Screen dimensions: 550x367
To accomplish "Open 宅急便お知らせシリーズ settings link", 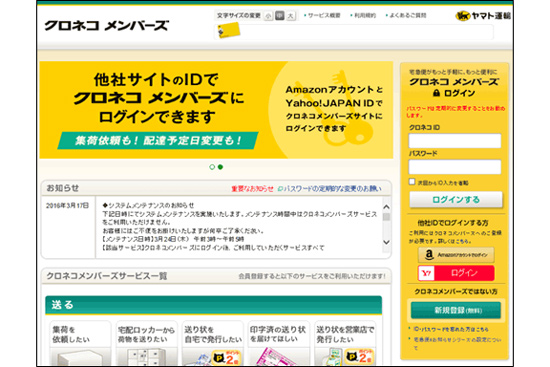I will [x=457, y=343].
